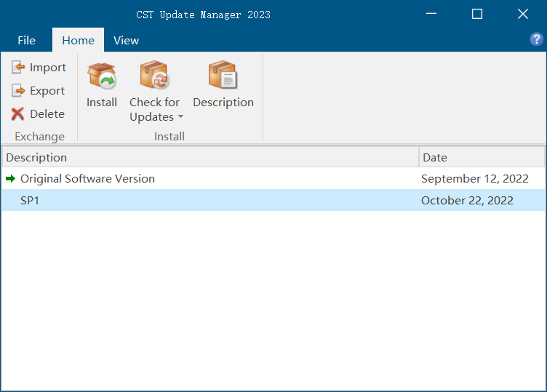Click the Install package icon
The width and height of the screenshot is (547, 392).
click(102, 76)
